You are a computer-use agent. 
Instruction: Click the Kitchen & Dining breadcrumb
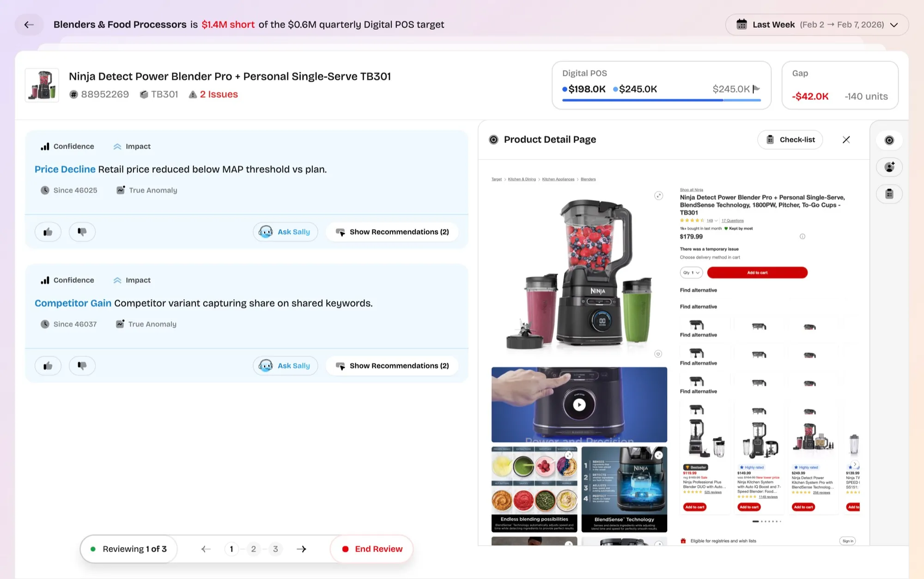point(522,179)
